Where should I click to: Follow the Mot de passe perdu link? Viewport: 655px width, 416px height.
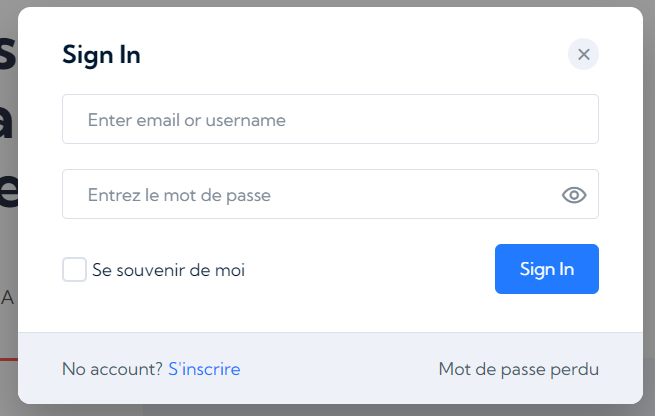click(518, 369)
